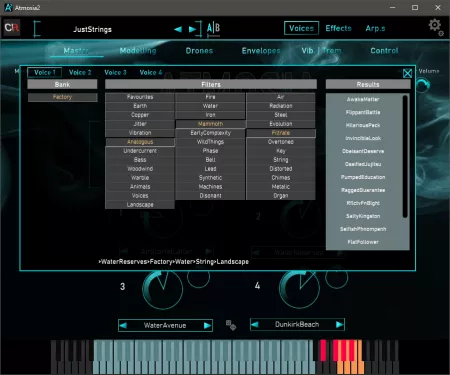Open the settings gear
This screenshot has height=375, width=450.
point(435,26)
